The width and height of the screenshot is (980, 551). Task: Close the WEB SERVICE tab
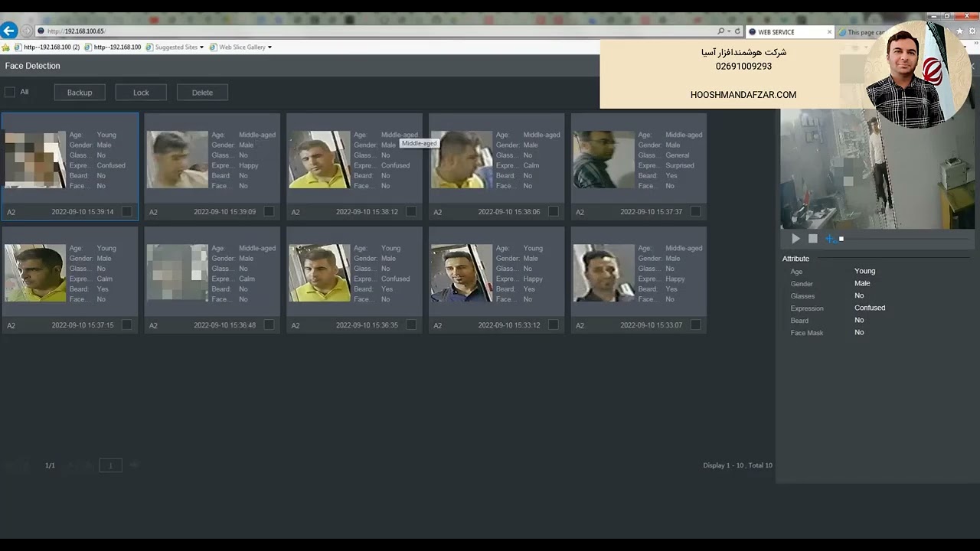829,32
